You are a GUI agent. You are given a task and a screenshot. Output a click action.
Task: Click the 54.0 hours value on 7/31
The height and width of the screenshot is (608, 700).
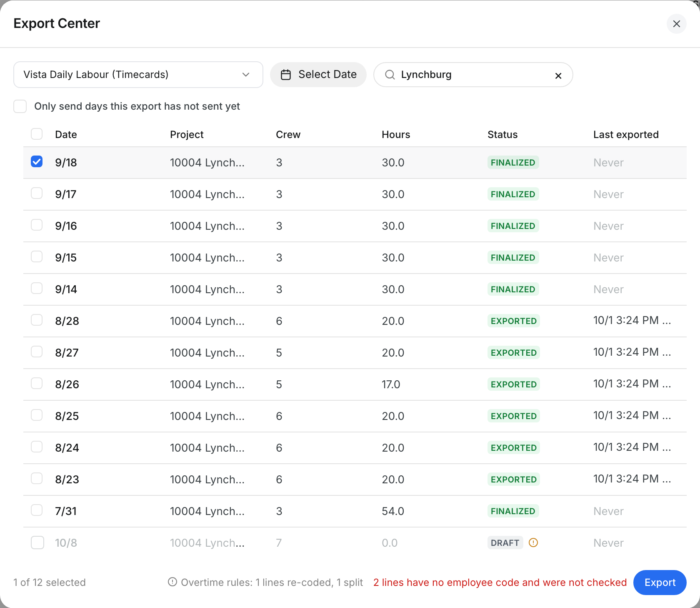pyautogui.click(x=393, y=511)
